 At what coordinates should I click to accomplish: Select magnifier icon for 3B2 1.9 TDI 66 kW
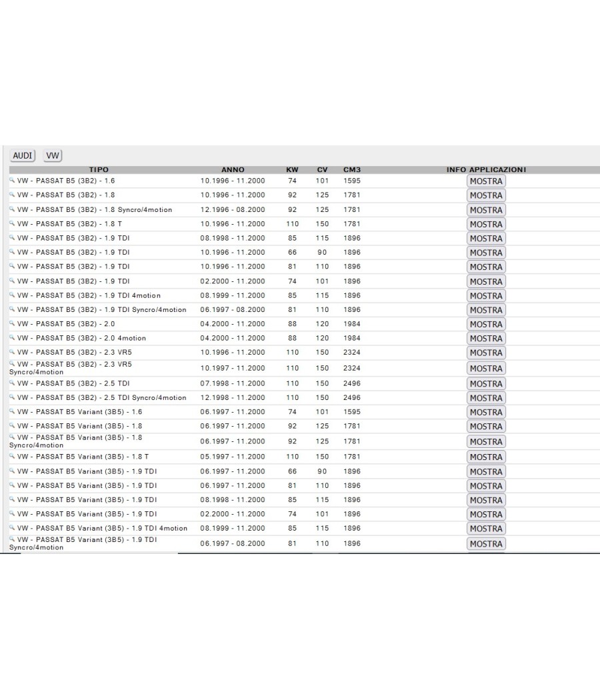pos(12,252)
